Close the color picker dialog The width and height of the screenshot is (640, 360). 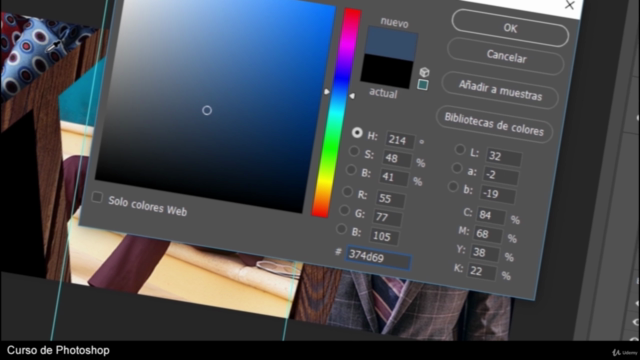coord(569,5)
